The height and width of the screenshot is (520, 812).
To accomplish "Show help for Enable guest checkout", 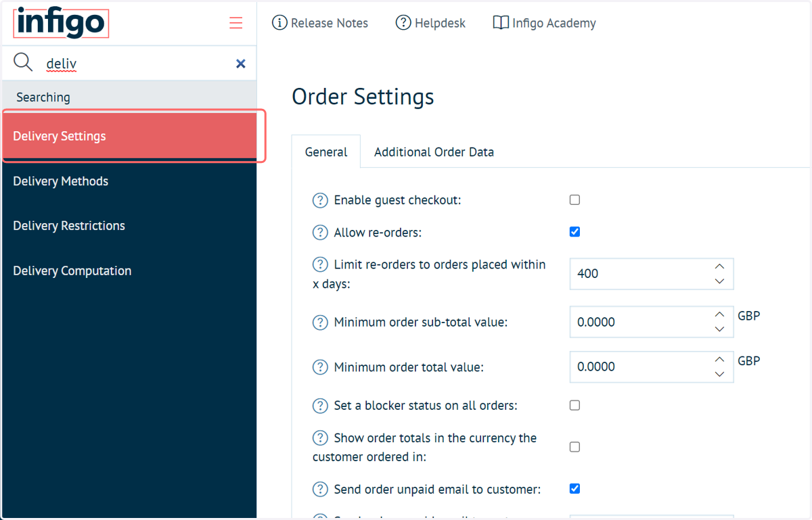I will tap(320, 200).
